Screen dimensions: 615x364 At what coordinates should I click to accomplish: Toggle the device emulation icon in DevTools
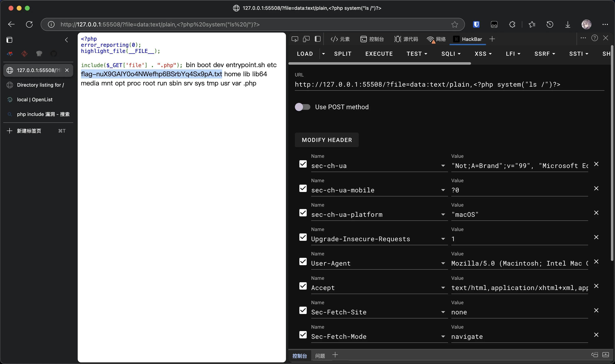(306, 39)
